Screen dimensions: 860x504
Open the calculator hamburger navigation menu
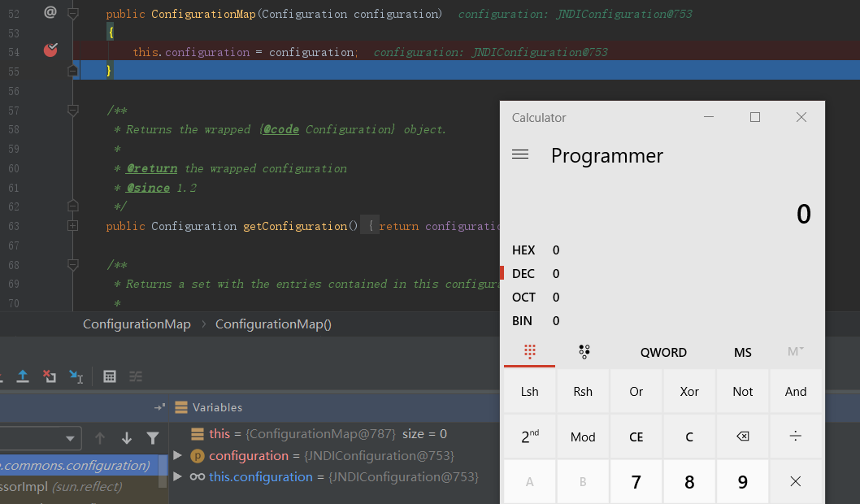coord(520,154)
